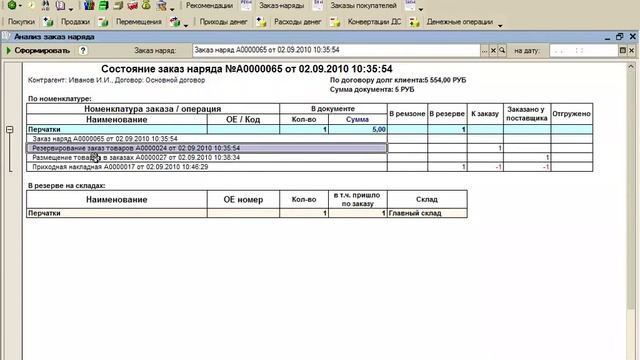Screen dimensions: 640x360
Task: Click the brown package box icon
Action: 118,5
